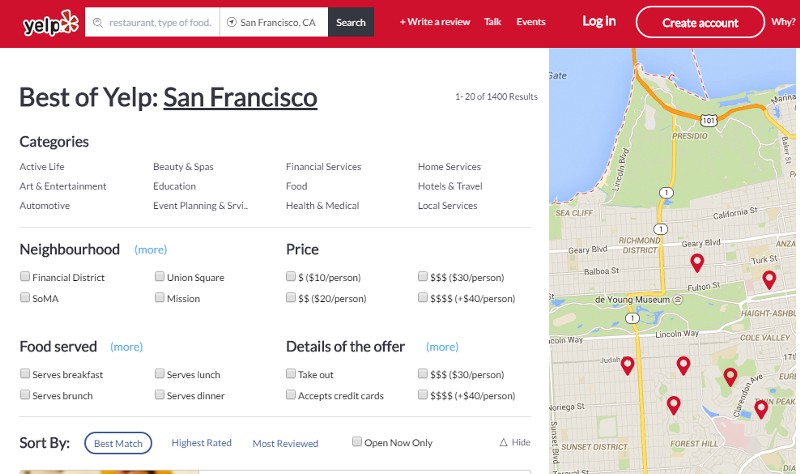Click the Highway 101 shield on the map

[708, 120]
